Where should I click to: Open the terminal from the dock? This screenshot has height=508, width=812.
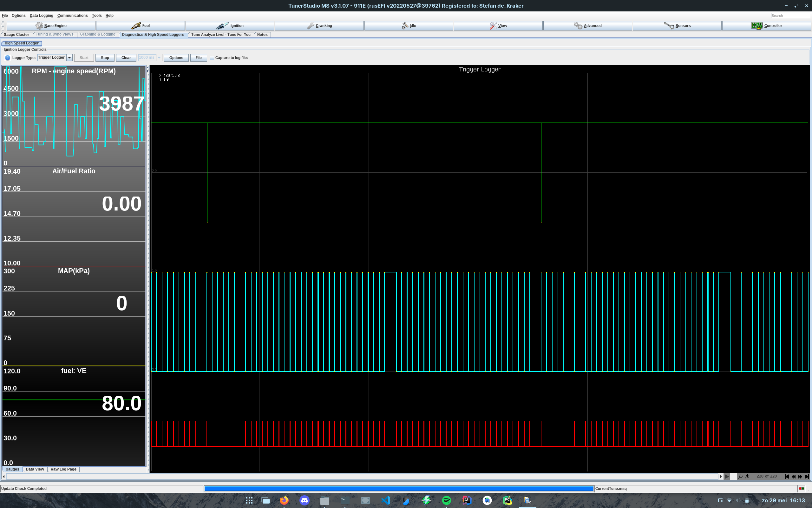[x=345, y=500]
